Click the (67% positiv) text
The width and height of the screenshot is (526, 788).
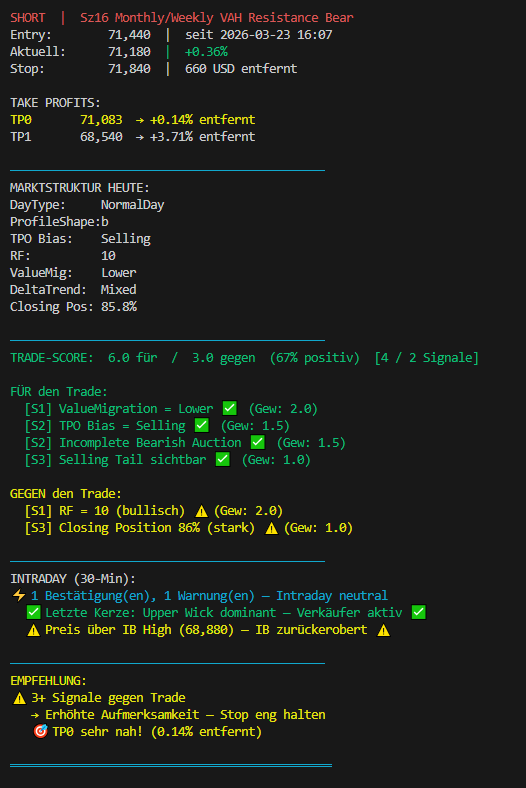coord(315,358)
